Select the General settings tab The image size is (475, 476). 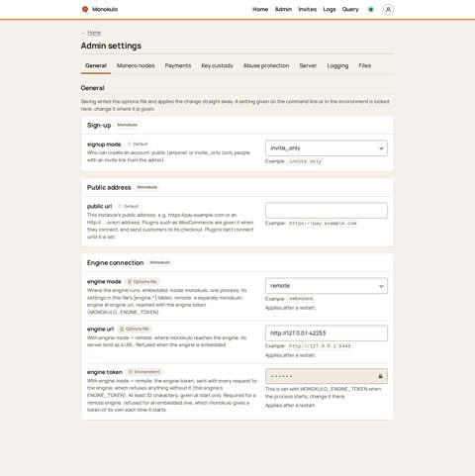96,65
